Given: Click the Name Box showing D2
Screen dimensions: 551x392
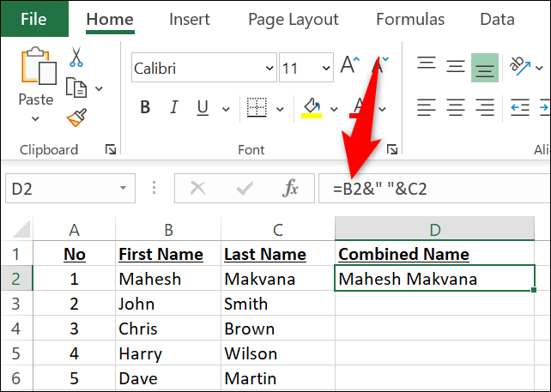Looking at the screenshot, I should 70,188.
